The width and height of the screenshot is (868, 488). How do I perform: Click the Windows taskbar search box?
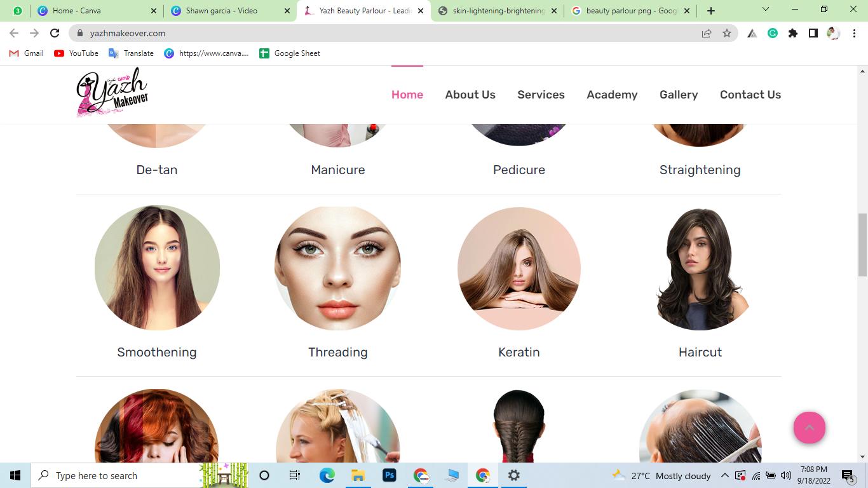pos(140,475)
